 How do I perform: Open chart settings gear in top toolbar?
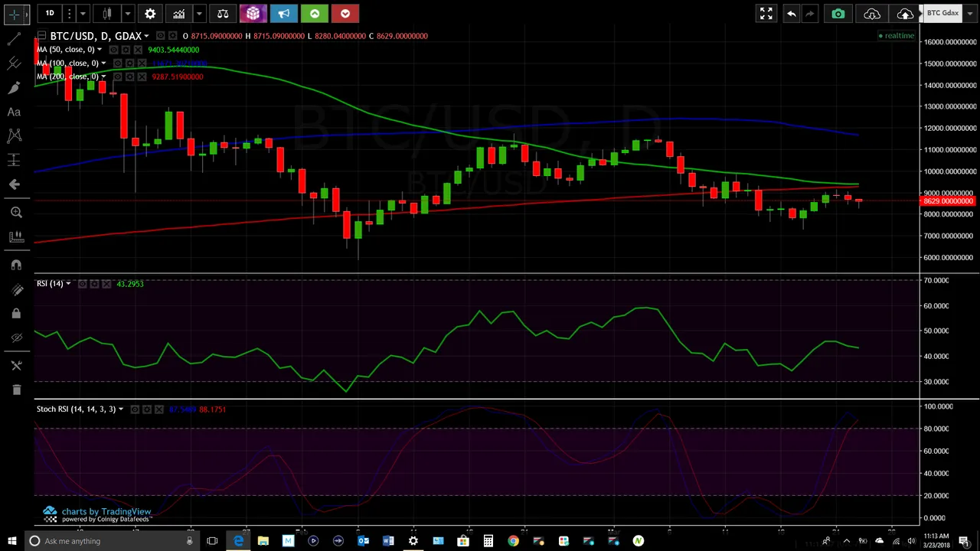click(x=150, y=14)
